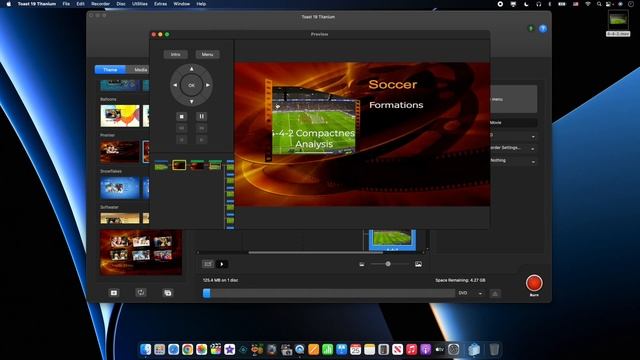Viewport: 640px width, 360px height.
Task: Open Finder from the Dock
Action: (x=146, y=349)
